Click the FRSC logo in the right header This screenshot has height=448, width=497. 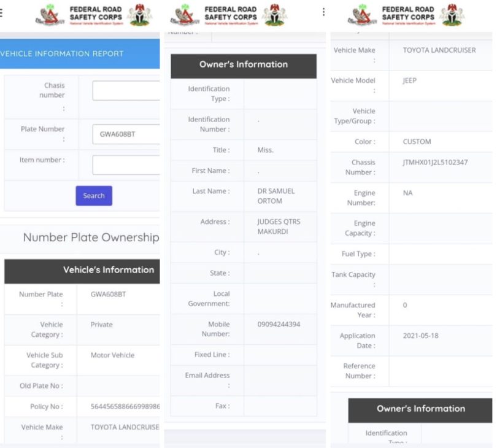[x=362, y=15]
